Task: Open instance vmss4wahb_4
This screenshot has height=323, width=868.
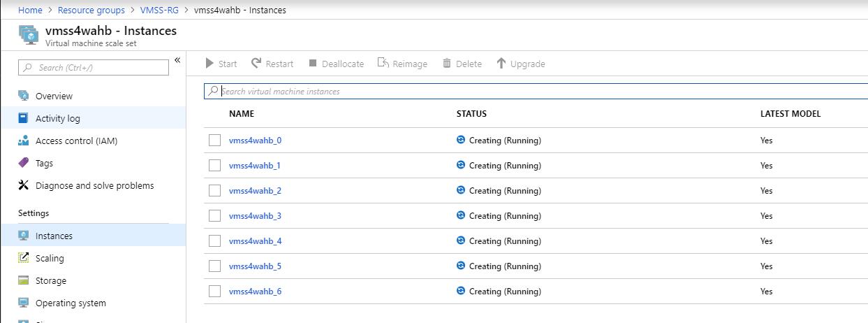Action: click(255, 241)
